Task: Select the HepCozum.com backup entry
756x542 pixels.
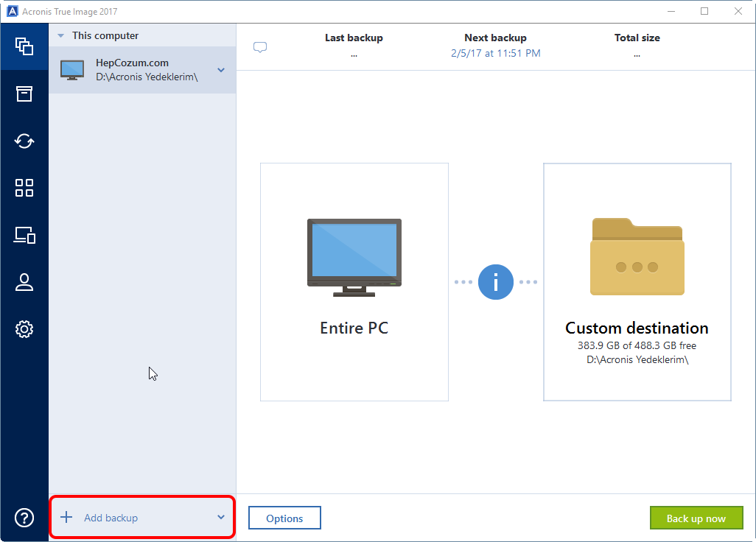Action: [x=142, y=70]
